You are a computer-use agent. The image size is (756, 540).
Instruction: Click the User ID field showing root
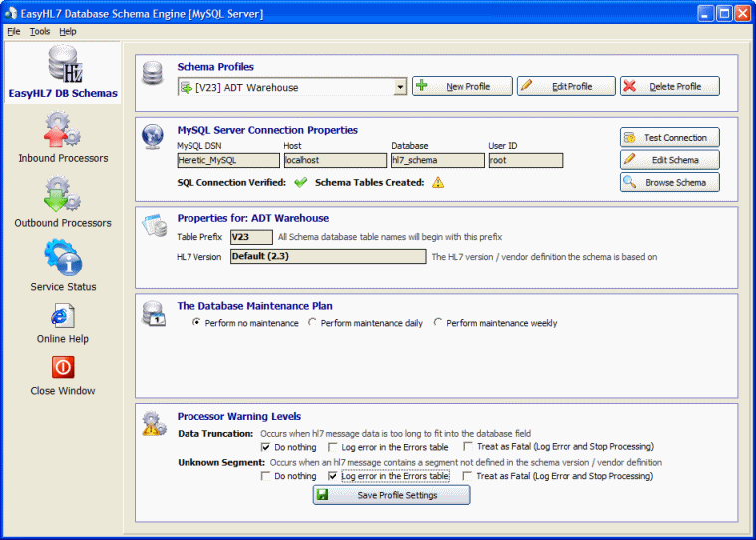pyautogui.click(x=526, y=161)
